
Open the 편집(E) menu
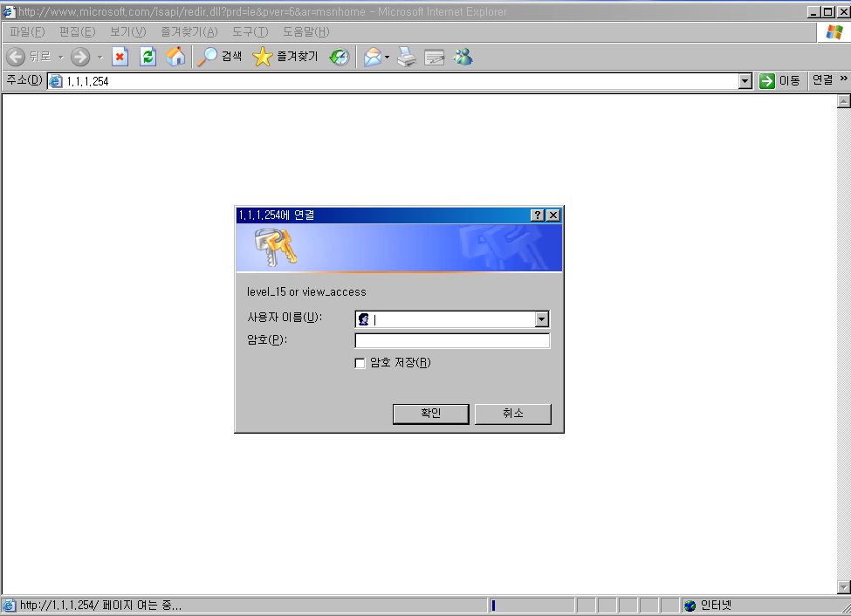(x=78, y=32)
